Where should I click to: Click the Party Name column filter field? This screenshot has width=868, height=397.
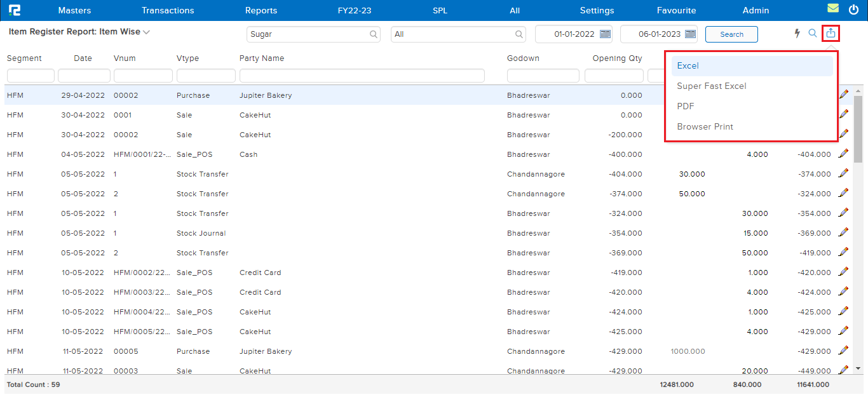362,76
